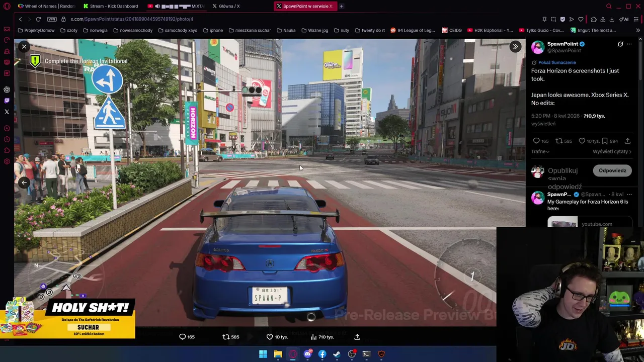
Task: Open SpawnPoiint profile avatar at top of sidebar
Action: 538,47
